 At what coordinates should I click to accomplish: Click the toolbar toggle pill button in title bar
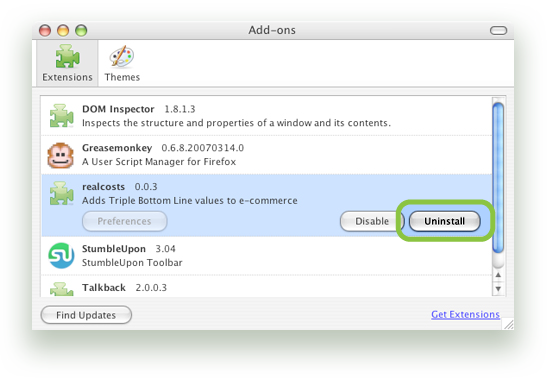point(498,31)
